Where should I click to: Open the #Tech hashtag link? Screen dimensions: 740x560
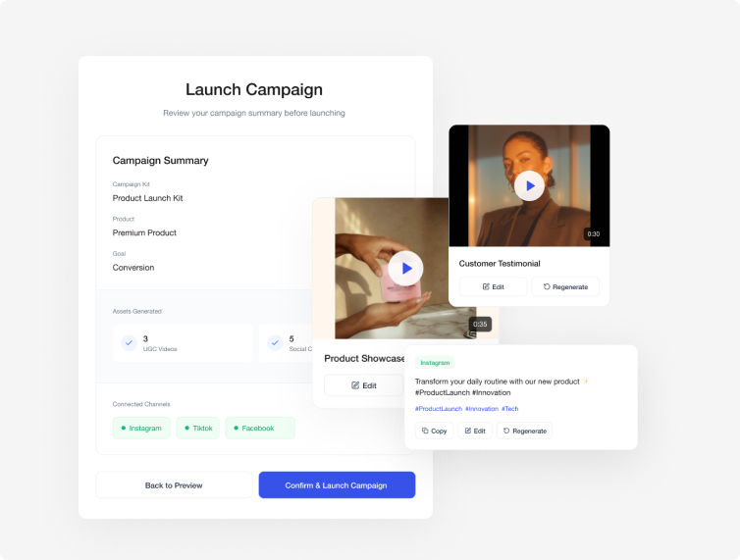coord(509,409)
